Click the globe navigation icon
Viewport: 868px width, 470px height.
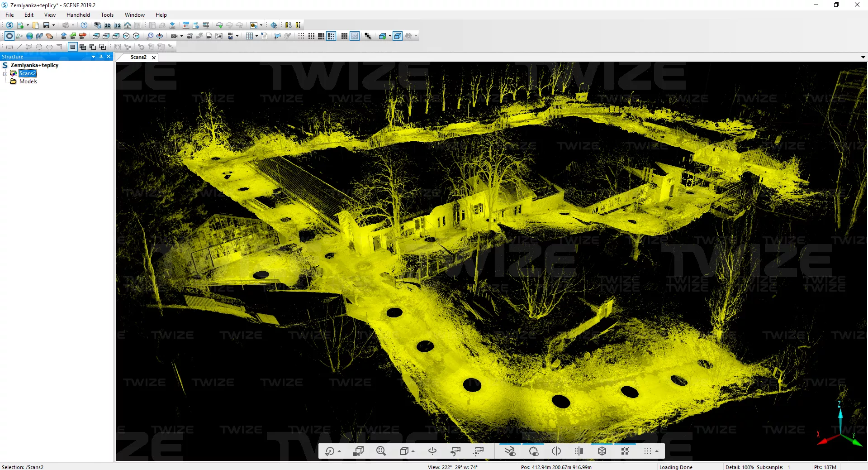29,36
